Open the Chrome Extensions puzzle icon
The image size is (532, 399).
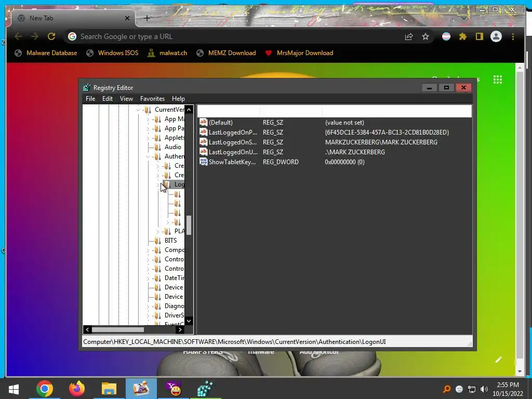463,36
